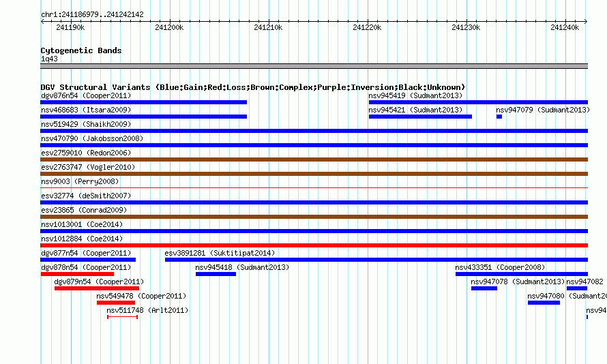Screen dimensions: 607x364
Task: Click the ruler's left end arrow
Action: tap(42, 22)
